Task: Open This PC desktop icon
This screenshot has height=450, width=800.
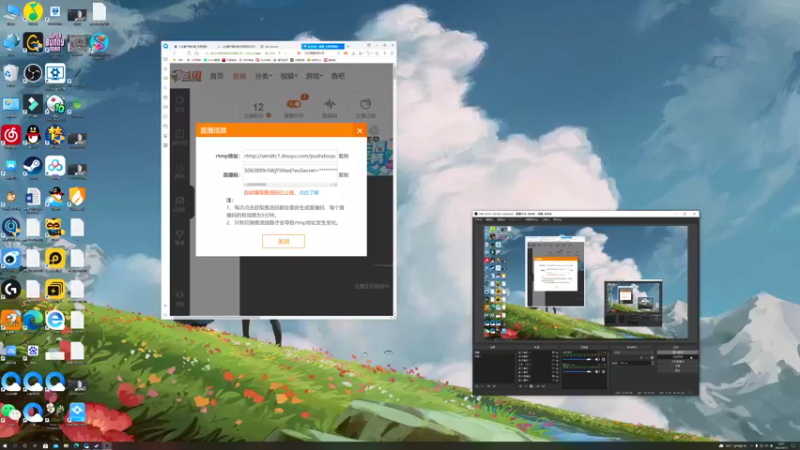Action: (11, 12)
